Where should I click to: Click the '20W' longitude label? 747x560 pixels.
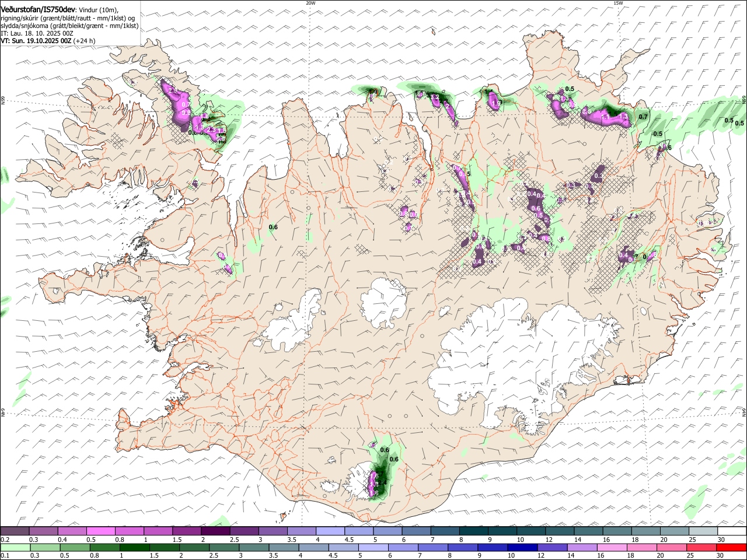pos(310,3)
